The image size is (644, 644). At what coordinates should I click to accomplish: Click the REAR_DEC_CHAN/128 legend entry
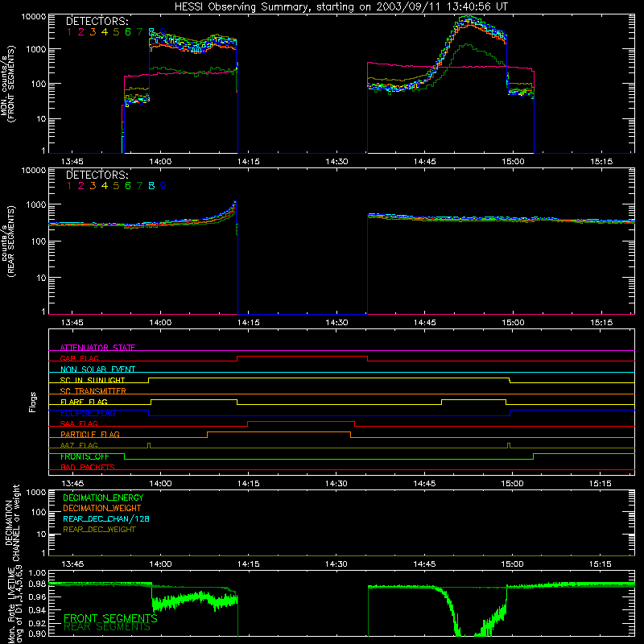coord(106,518)
